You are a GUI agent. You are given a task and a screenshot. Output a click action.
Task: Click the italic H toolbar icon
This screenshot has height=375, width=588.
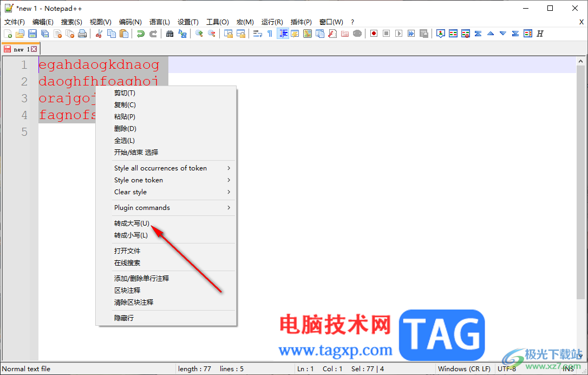[540, 34]
